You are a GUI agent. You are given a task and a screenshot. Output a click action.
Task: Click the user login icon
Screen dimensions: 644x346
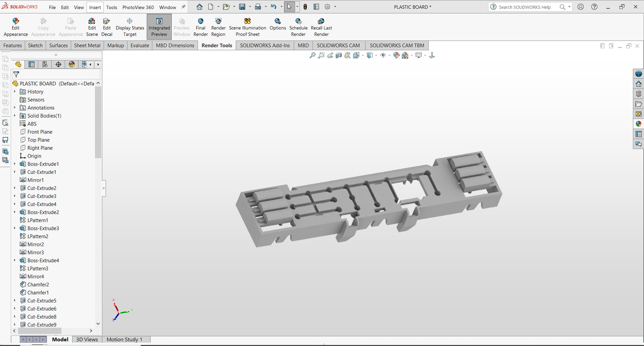click(581, 7)
